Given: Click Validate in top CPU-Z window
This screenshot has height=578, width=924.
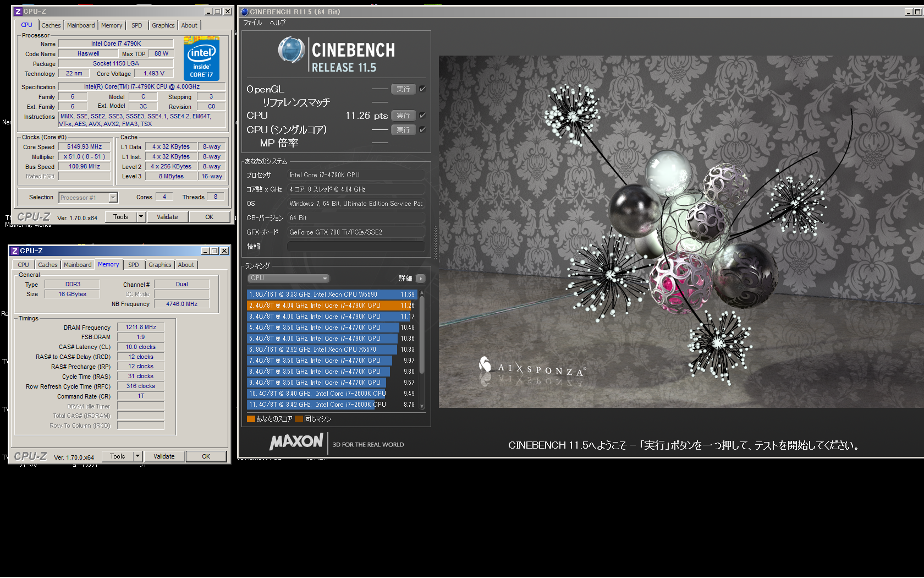Looking at the screenshot, I should (167, 217).
